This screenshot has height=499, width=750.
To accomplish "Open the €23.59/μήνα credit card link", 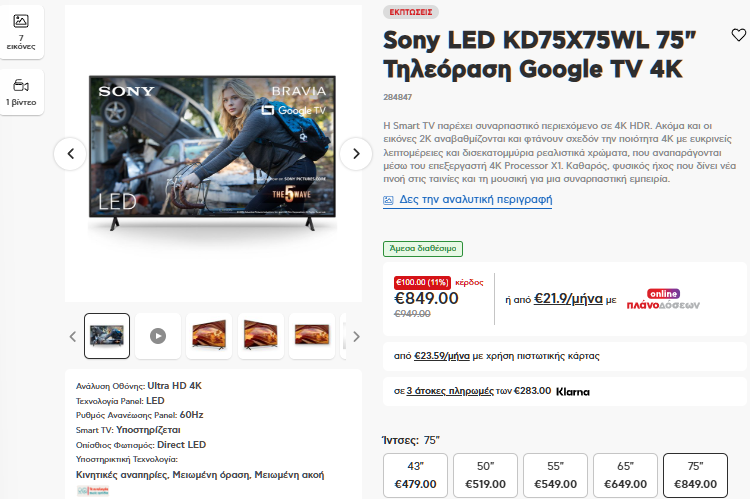I will click(x=441, y=356).
